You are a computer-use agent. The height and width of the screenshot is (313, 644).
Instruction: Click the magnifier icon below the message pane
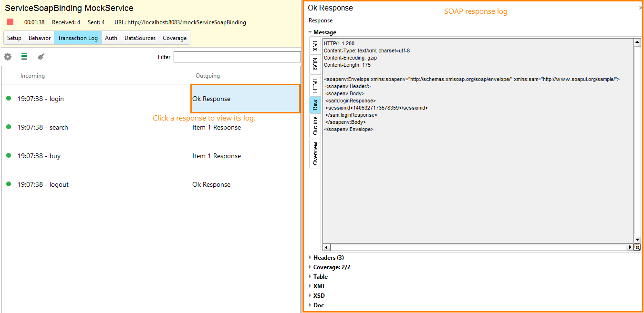tap(637, 247)
